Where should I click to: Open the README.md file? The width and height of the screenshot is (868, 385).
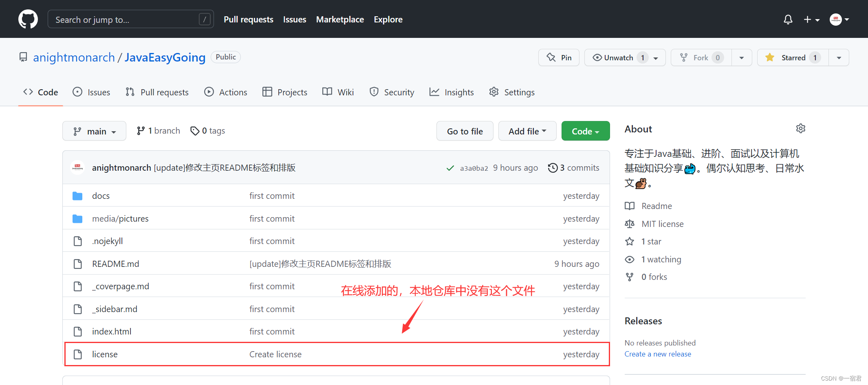click(x=115, y=264)
